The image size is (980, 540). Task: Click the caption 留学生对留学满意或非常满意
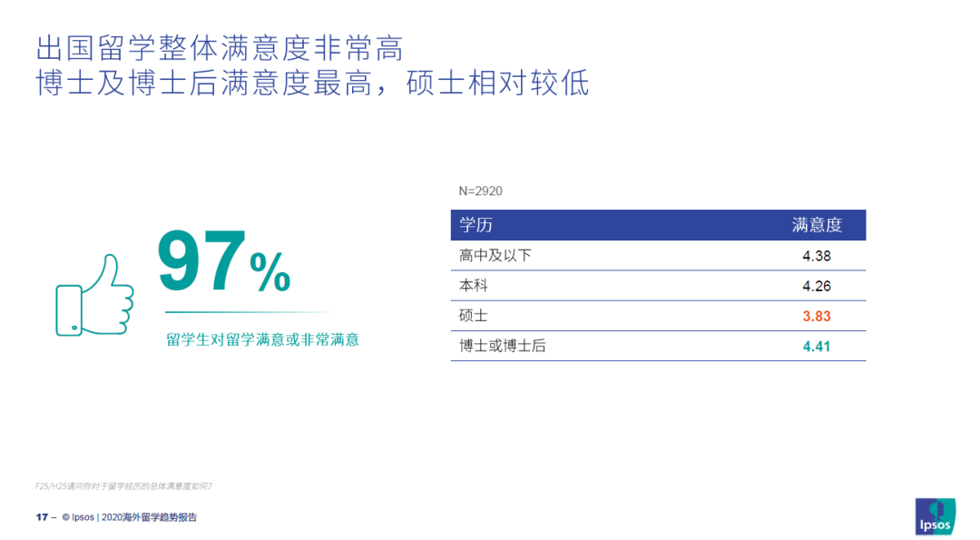point(262,340)
